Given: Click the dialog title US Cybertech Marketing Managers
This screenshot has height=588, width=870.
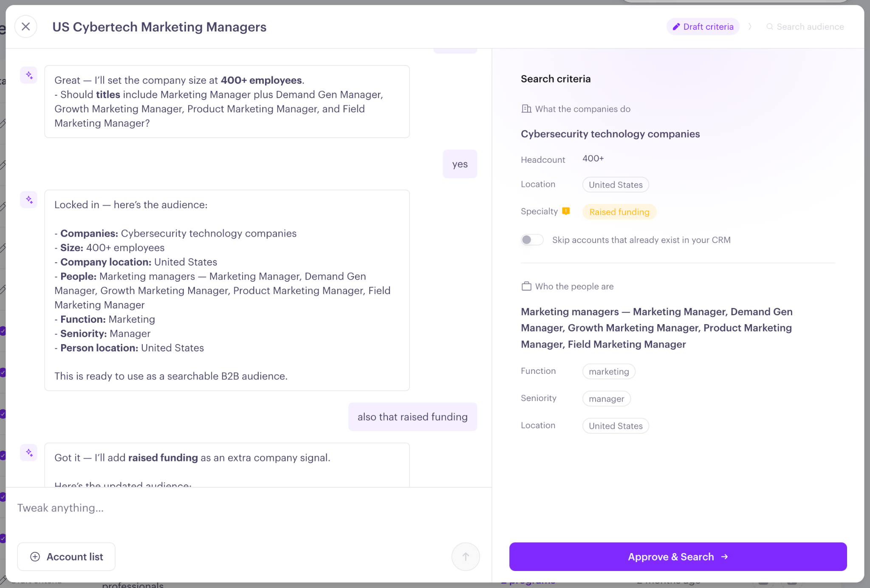Looking at the screenshot, I should coord(159,27).
